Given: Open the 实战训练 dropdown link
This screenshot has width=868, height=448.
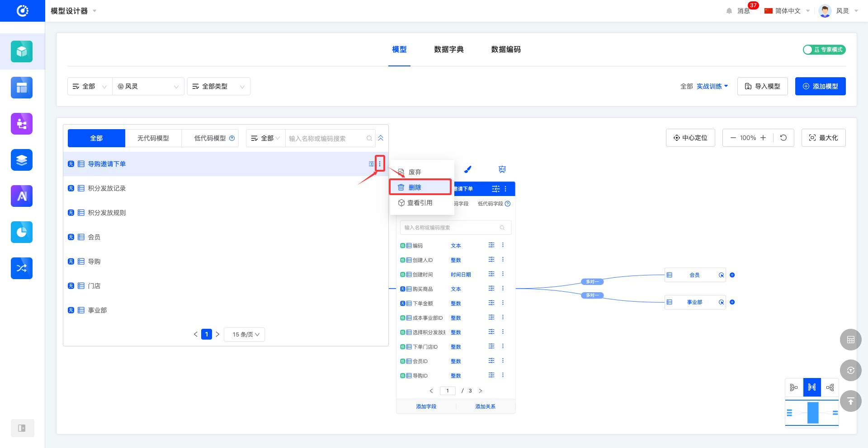Looking at the screenshot, I should (x=712, y=86).
